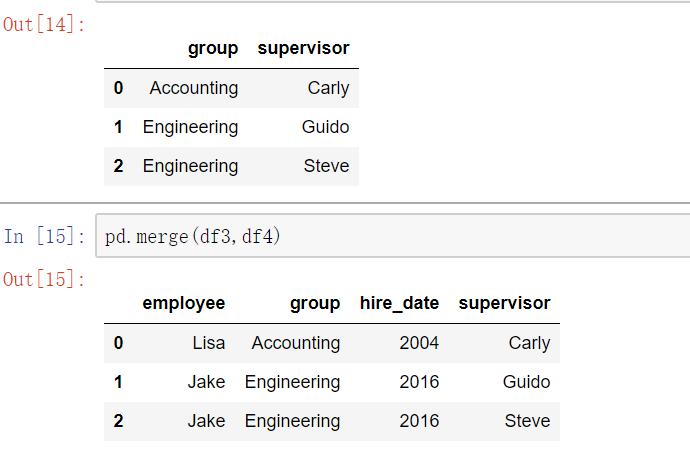Click the supervisor header in the upper table
Screen dimensions: 690x467
(303, 48)
